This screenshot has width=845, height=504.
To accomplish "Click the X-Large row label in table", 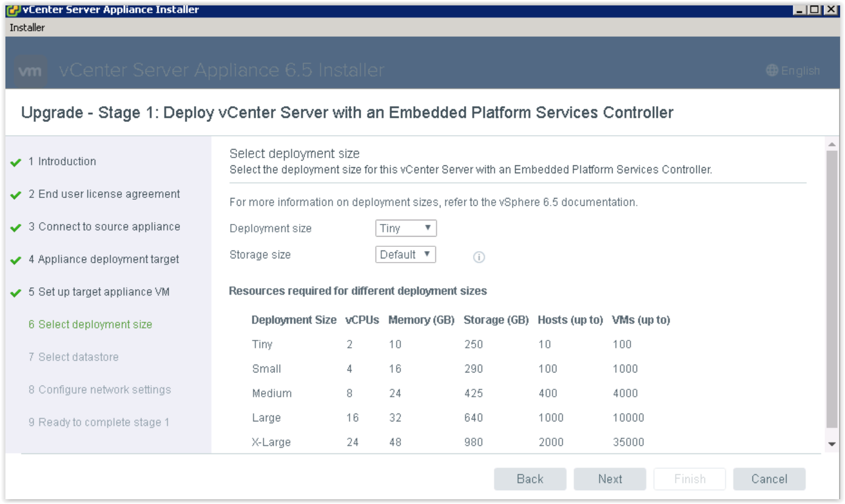I will (x=271, y=442).
